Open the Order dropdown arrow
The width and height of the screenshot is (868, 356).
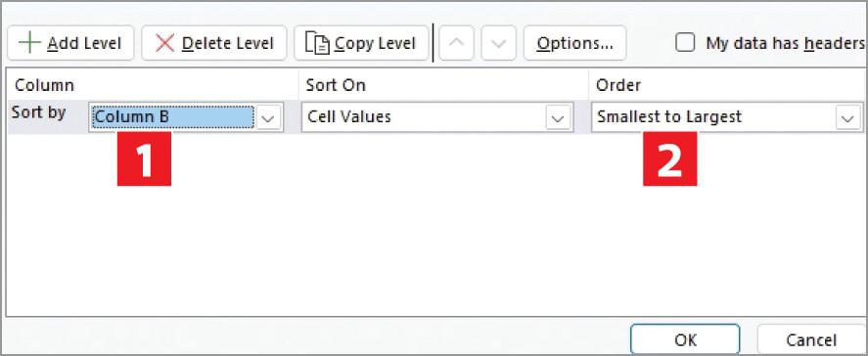click(x=847, y=117)
